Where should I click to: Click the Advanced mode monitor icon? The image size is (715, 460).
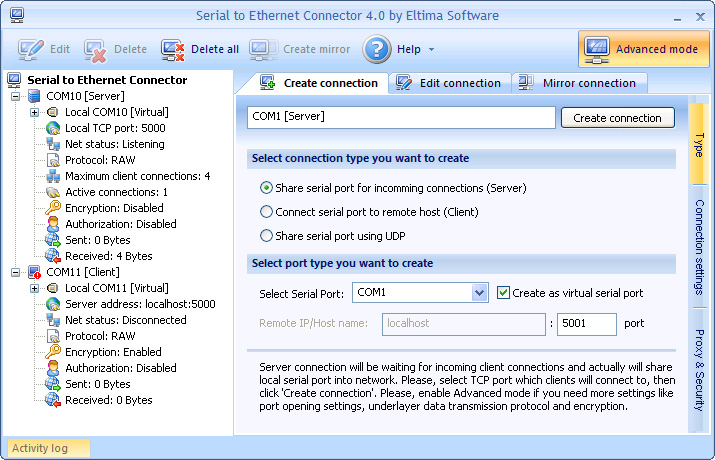(x=597, y=50)
